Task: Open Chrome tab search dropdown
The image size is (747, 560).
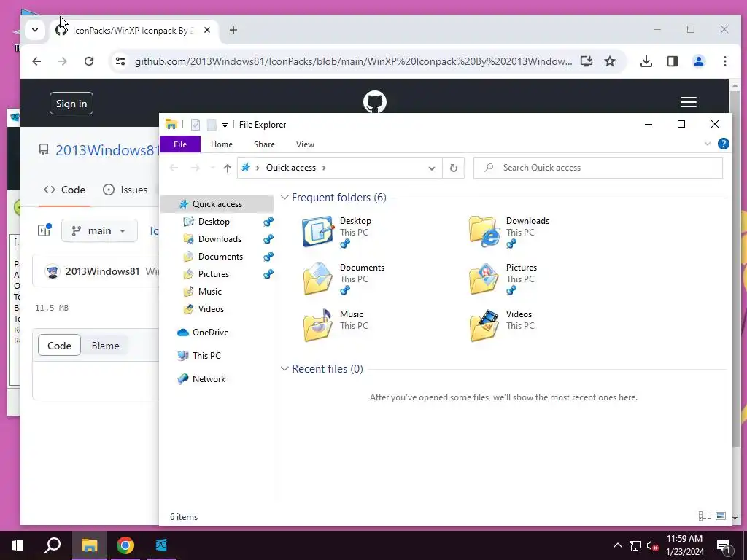Action: [35, 30]
